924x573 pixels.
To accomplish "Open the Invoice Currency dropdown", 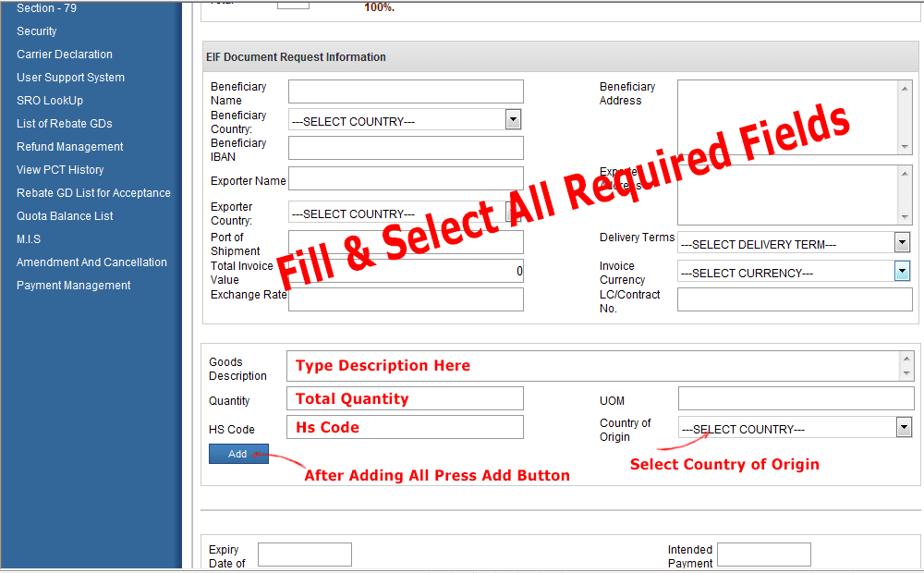I will click(x=795, y=271).
